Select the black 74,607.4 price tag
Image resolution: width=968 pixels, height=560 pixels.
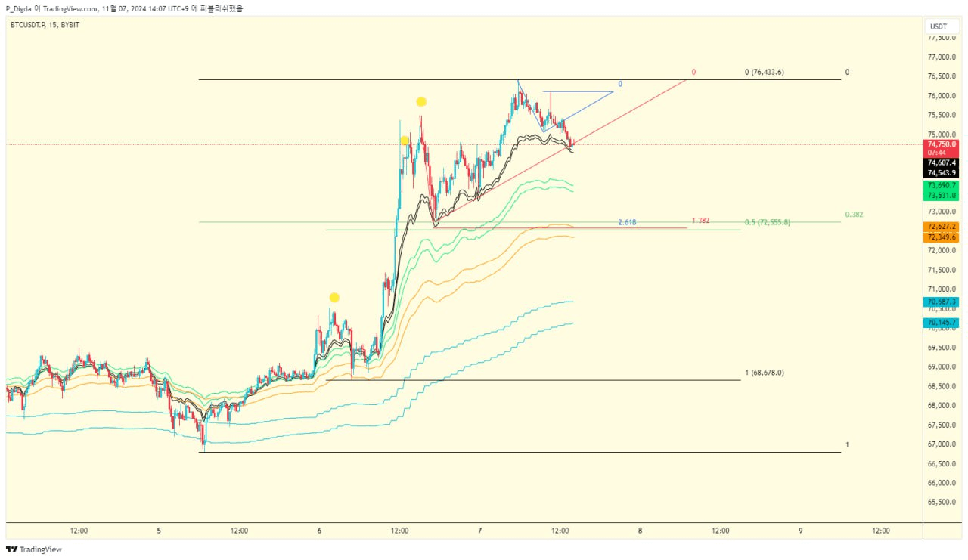click(x=941, y=162)
